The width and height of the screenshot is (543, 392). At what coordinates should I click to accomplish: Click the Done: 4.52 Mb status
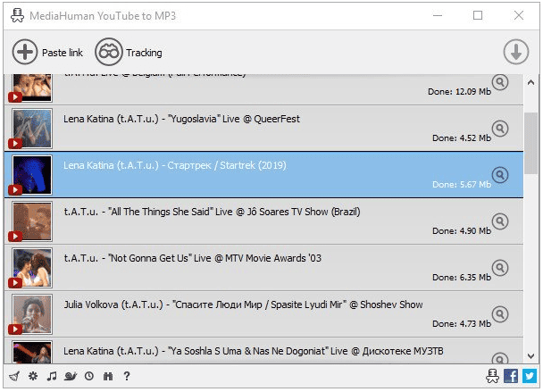point(462,138)
